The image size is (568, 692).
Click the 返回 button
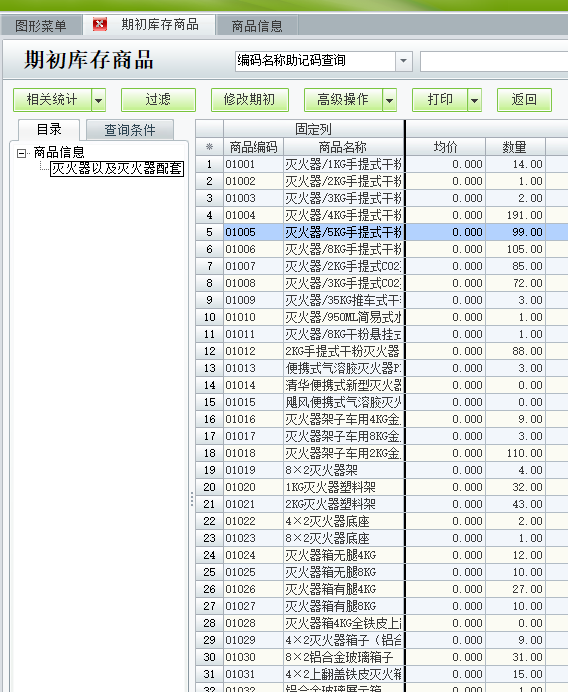coord(524,100)
